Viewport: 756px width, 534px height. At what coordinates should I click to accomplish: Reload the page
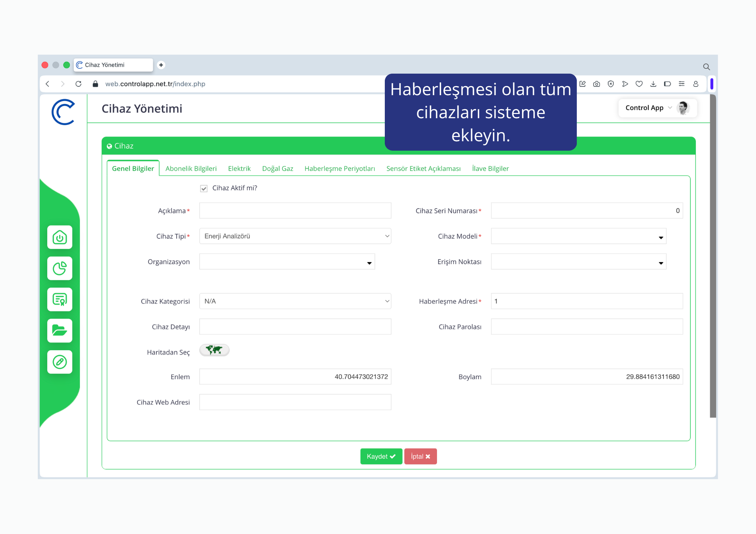point(78,84)
